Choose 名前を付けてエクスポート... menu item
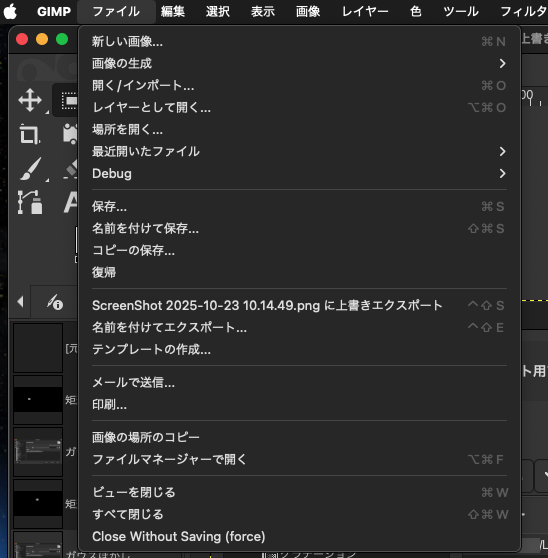The height and width of the screenshot is (558, 548). (300, 327)
